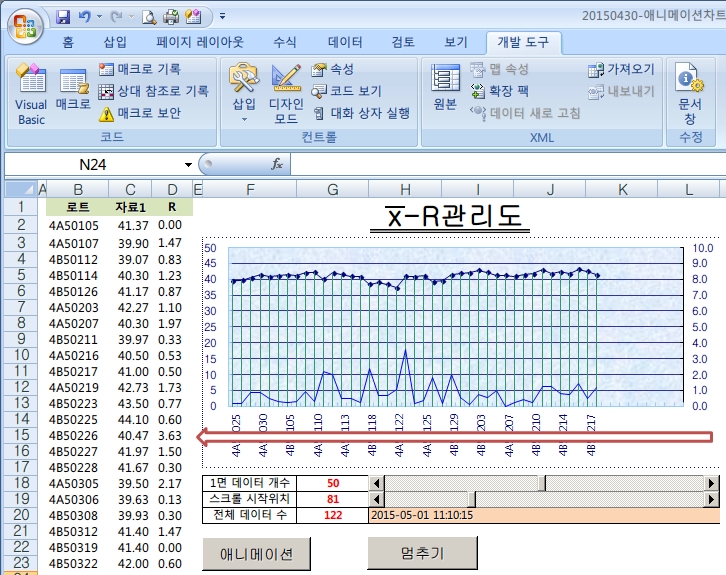Image resolution: width=726 pixels, height=575 pixels.
Task: Click the X-R chart plot area
Action: [x=456, y=327]
